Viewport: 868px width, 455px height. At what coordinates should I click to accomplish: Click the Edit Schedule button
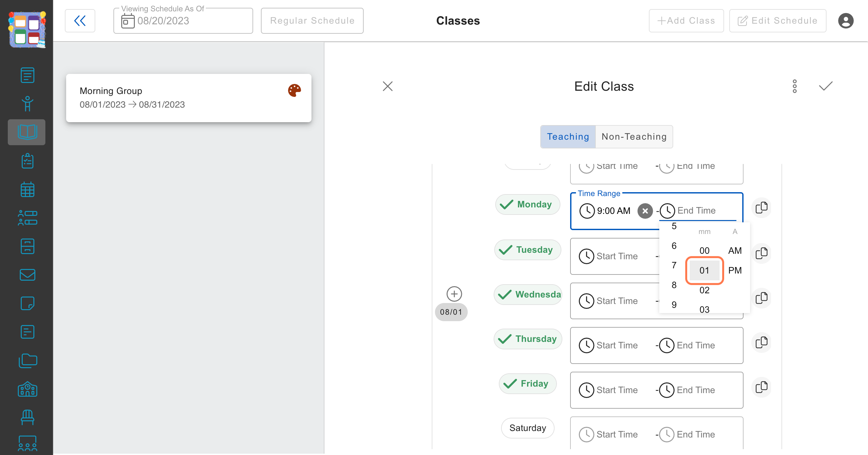[x=777, y=20]
